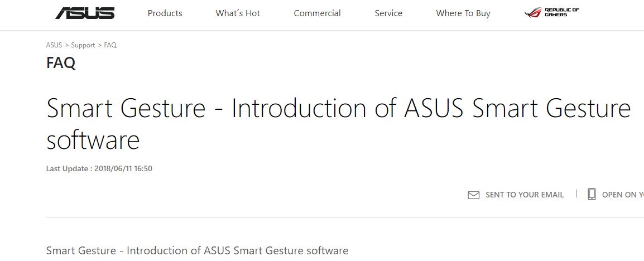The image size is (644, 261).
Task: Click the Last Update date text
Action: click(x=99, y=168)
